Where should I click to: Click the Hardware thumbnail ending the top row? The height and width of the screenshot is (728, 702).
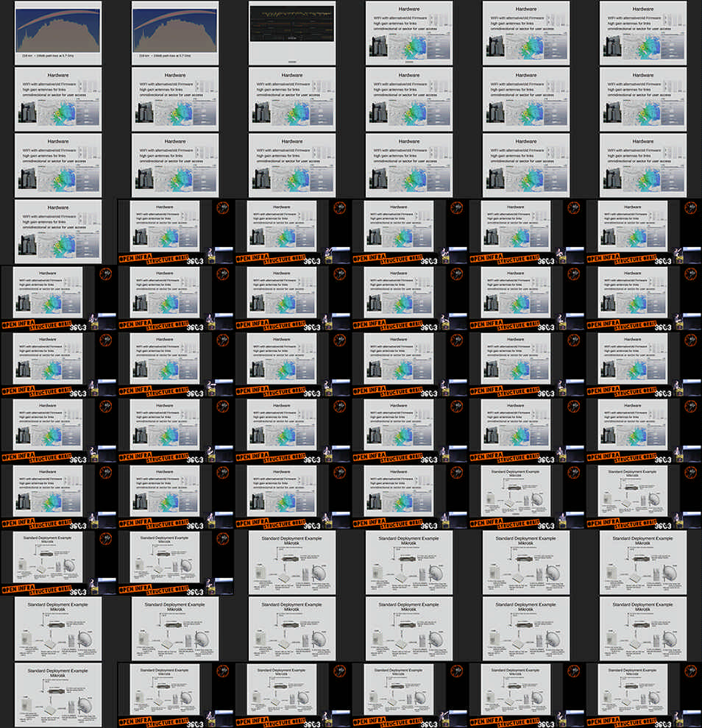[x=643, y=32]
